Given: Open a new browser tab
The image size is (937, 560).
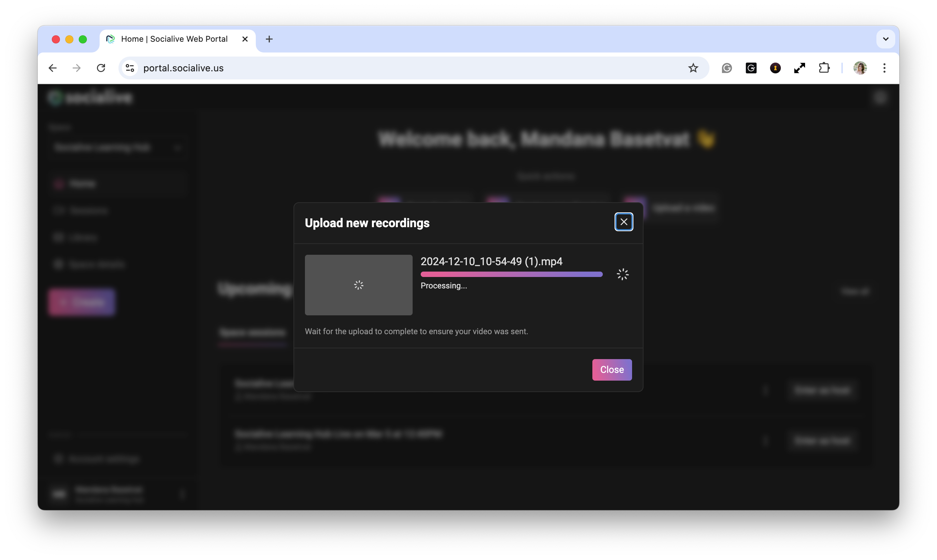Looking at the screenshot, I should [269, 39].
